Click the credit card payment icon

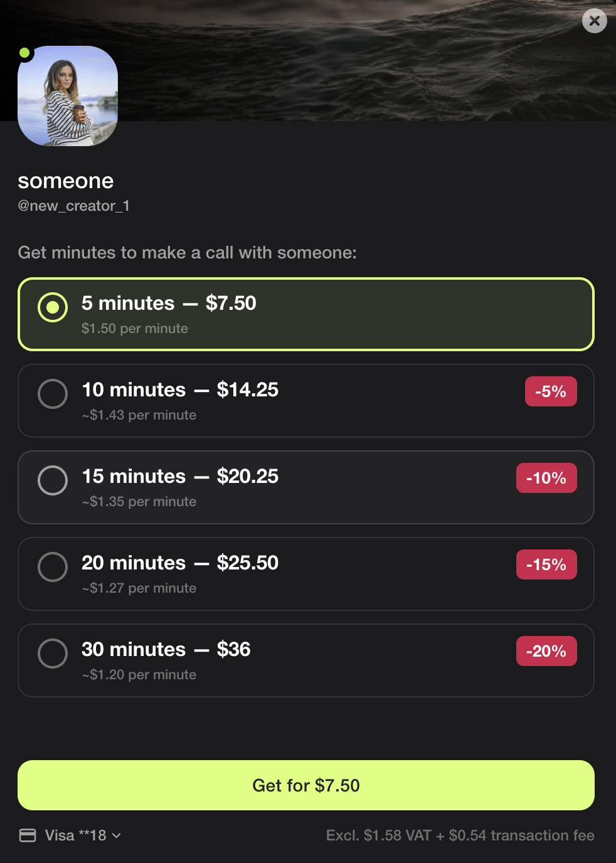tap(29, 835)
